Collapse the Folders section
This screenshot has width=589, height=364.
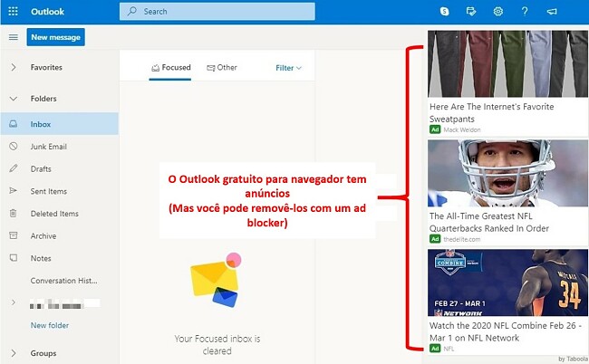click(14, 99)
